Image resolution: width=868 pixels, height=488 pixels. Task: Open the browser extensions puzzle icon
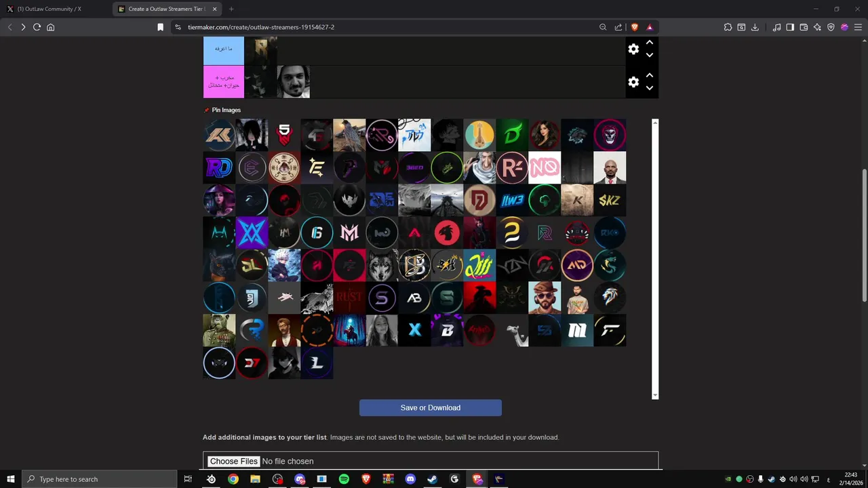coord(728,27)
